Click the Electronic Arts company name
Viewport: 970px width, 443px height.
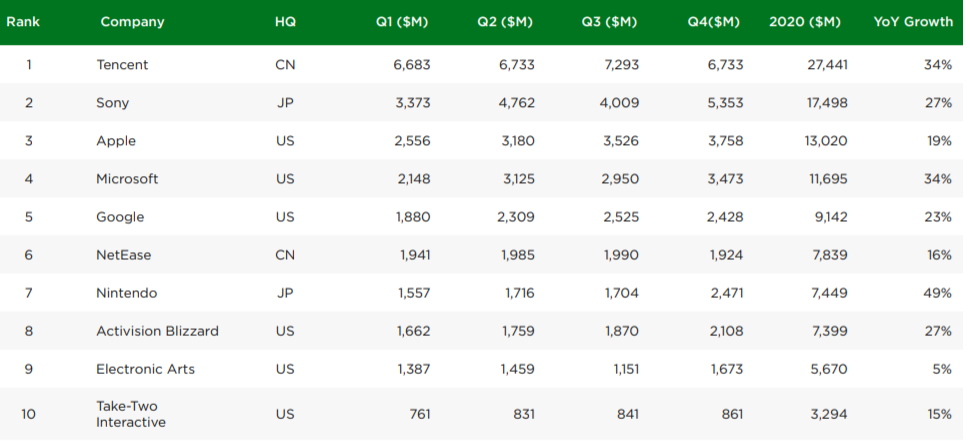[145, 369]
